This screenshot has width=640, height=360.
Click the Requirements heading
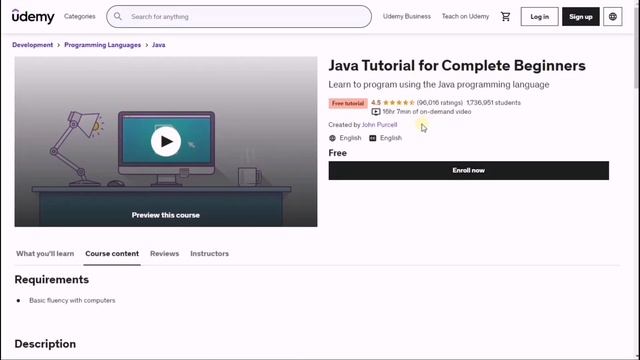coord(51,280)
